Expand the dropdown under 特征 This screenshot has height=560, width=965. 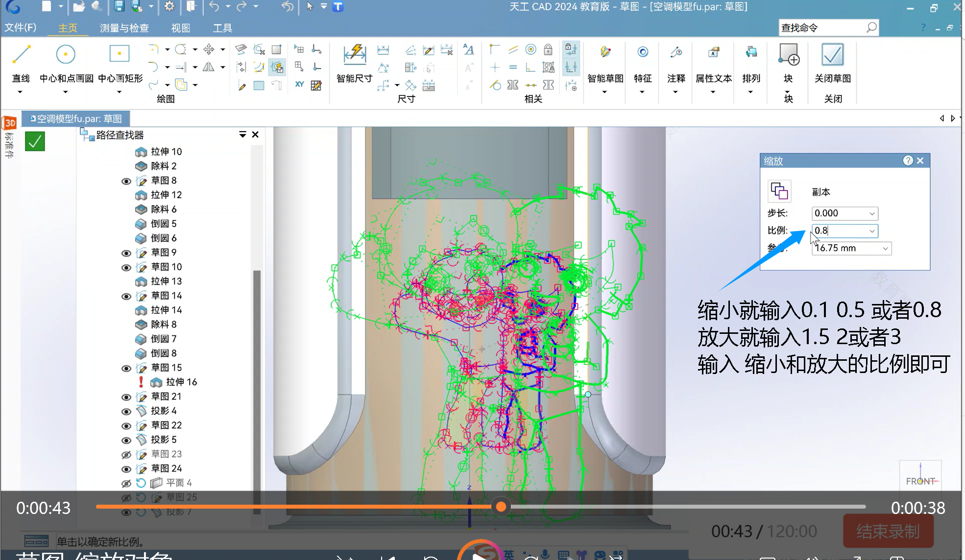642,92
